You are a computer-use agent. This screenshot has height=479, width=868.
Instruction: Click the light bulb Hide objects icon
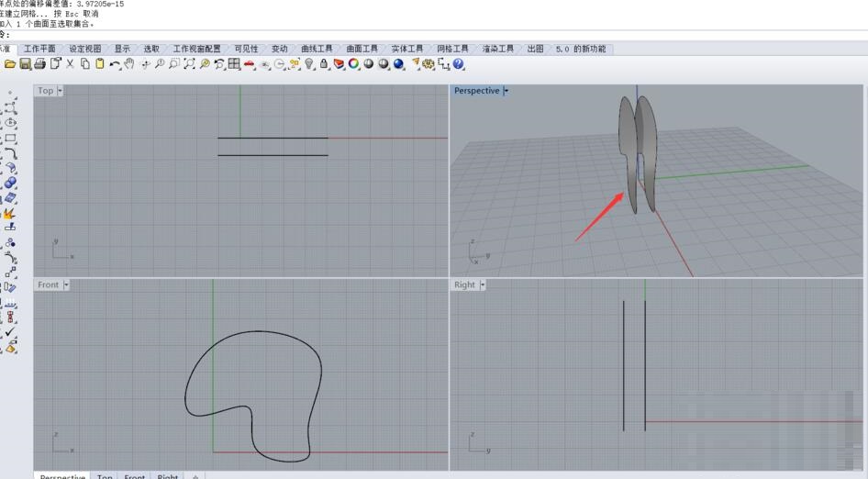coord(309,64)
